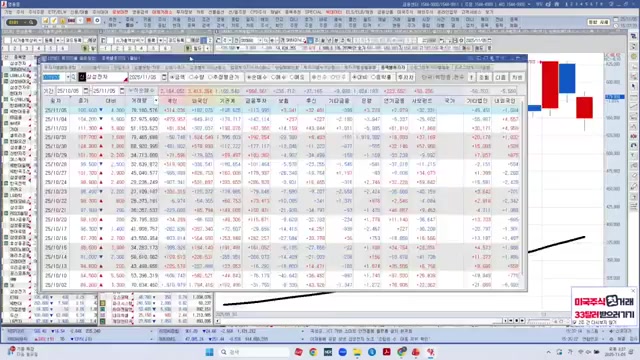
Task: Click the selected 종목별투자자 tab
Action: point(393,67)
